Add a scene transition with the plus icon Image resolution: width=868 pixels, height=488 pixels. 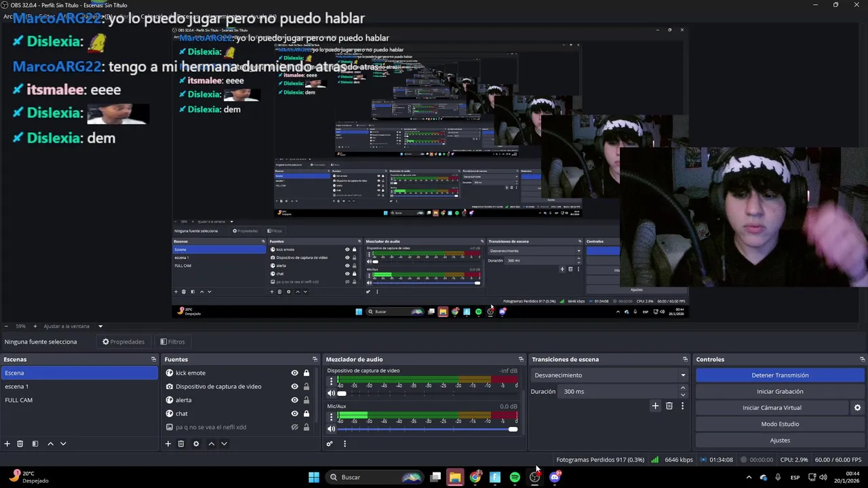click(655, 406)
